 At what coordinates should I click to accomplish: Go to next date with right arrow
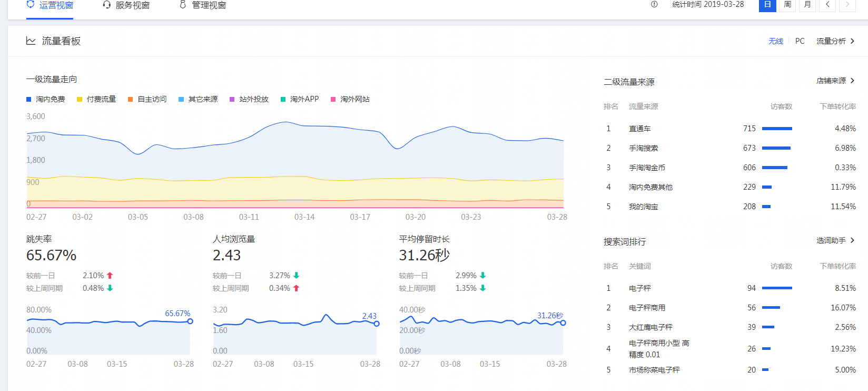tap(847, 5)
